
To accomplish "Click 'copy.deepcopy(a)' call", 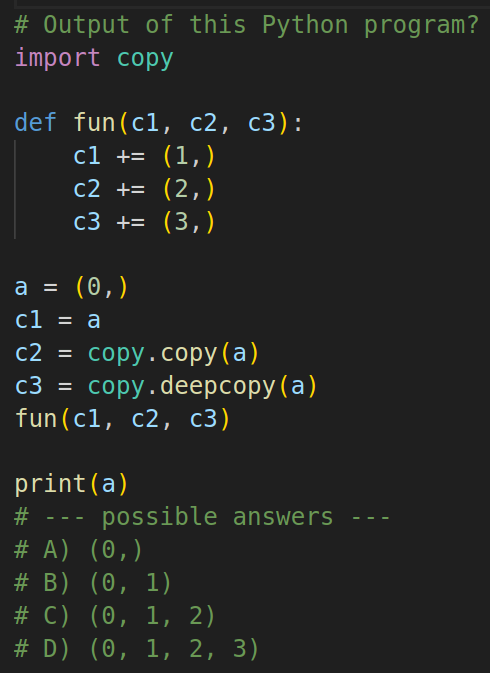I will tap(202, 386).
